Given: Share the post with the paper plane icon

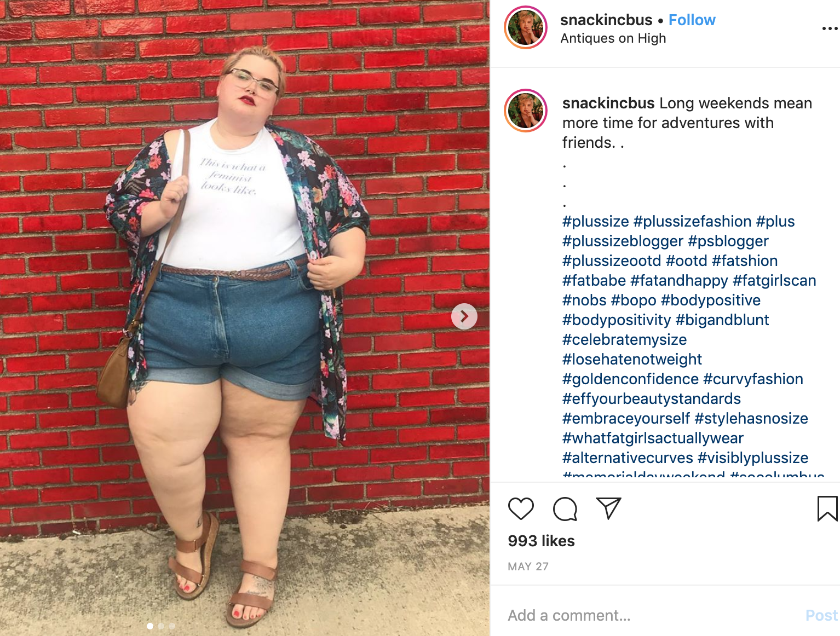Looking at the screenshot, I should [x=608, y=508].
